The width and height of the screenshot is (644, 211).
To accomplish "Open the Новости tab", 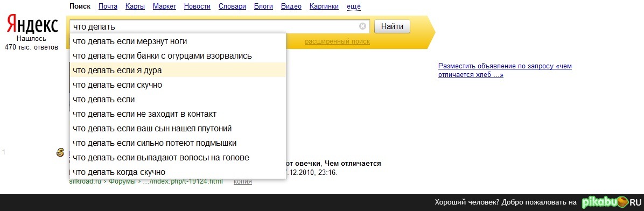I will pyautogui.click(x=197, y=6).
